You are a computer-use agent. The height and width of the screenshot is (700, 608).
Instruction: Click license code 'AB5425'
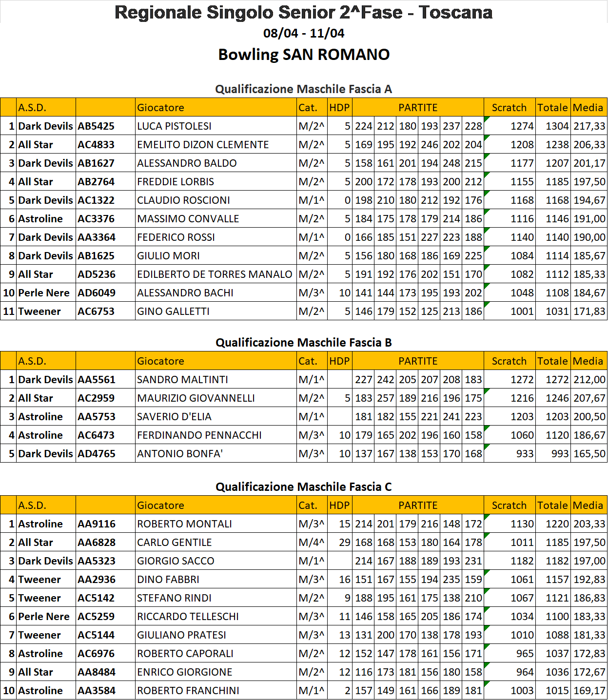96,126
